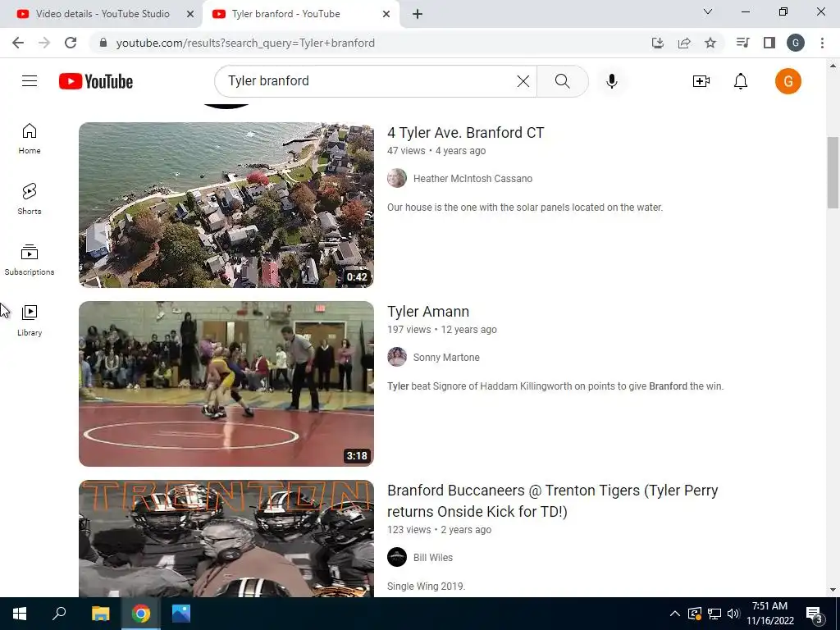Open Windows taskbar search

point(59,614)
